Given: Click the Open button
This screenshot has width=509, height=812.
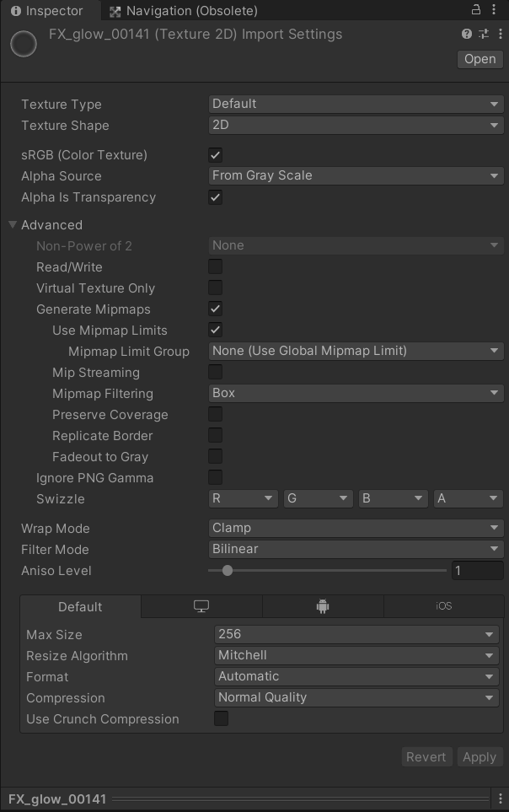Looking at the screenshot, I should (480, 59).
